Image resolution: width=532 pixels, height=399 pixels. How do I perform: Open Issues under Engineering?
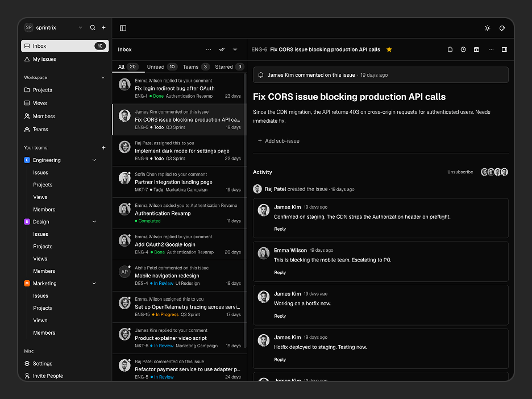coord(41,172)
